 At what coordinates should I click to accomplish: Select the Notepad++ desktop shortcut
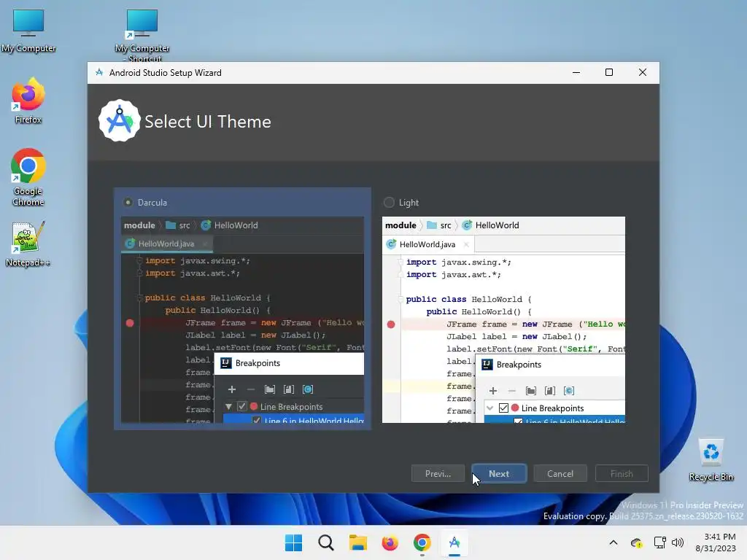28,244
